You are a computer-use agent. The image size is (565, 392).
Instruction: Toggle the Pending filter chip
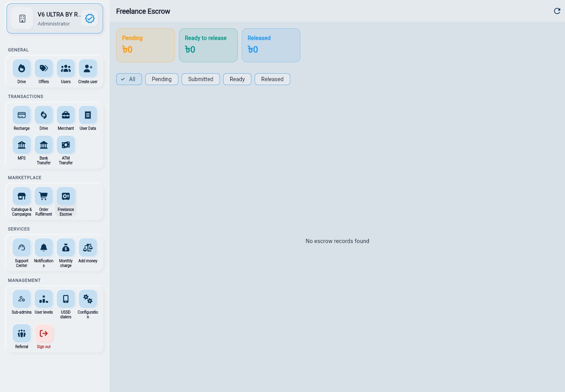[162, 79]
